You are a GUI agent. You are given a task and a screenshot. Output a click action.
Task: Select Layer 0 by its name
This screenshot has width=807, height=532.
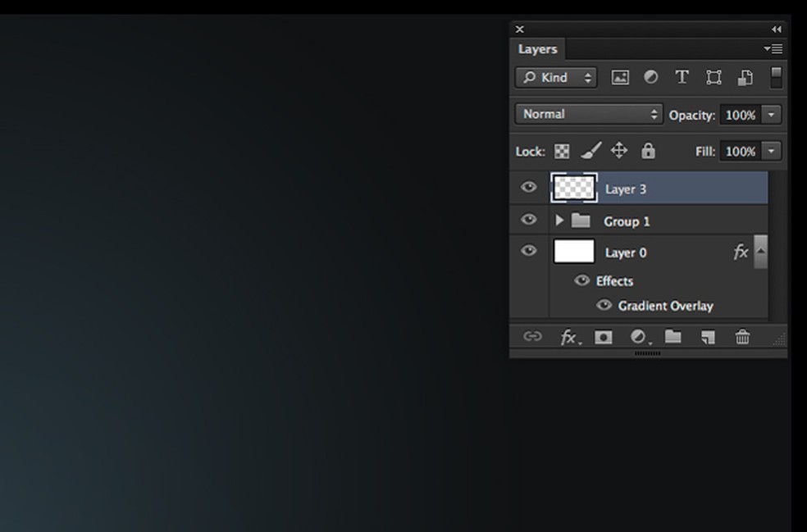point(625,252)
